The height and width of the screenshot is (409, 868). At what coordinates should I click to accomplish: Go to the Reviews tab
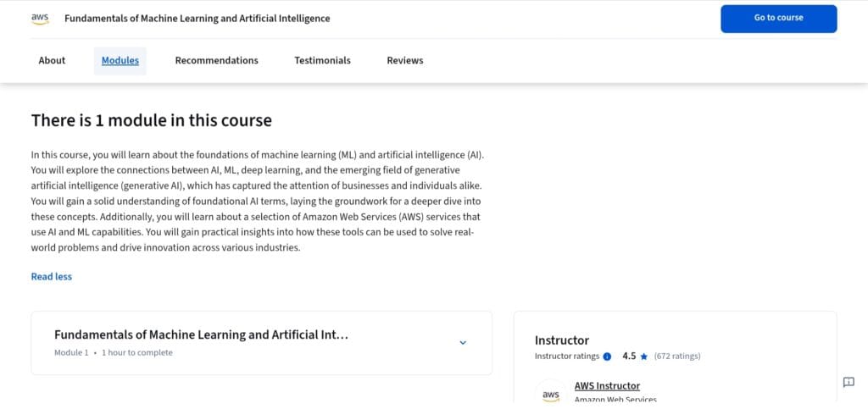pyautogui.click(x=404, y=61)
